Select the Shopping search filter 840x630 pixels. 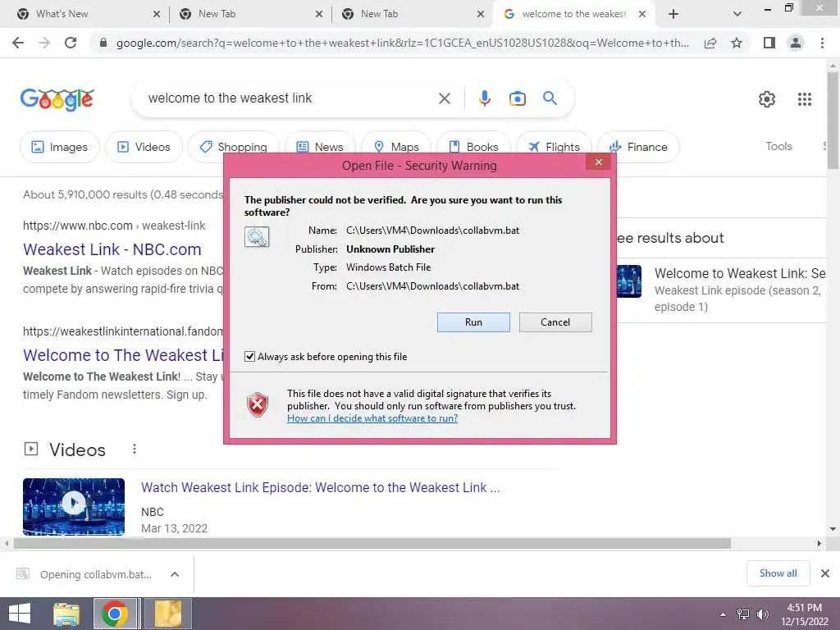[x=233, y=147]
